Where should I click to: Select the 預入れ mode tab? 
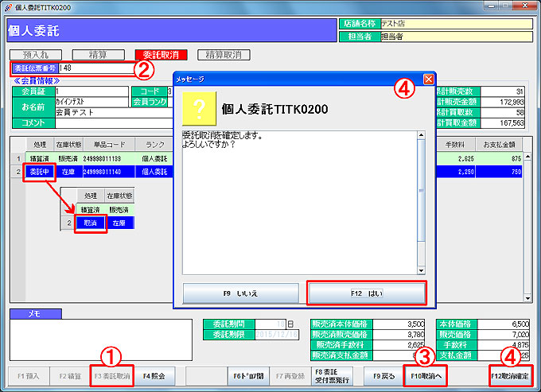(36, 55)
